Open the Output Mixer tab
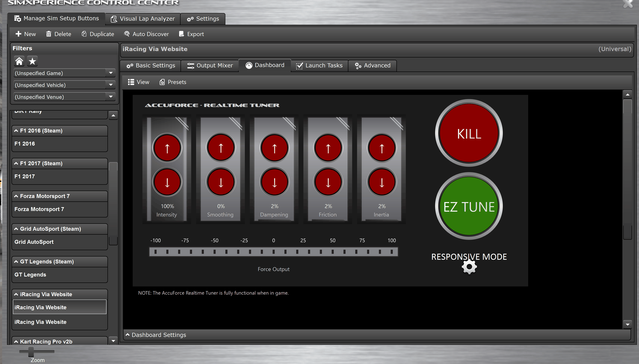The image size is (639, 364). click(210, 65)
